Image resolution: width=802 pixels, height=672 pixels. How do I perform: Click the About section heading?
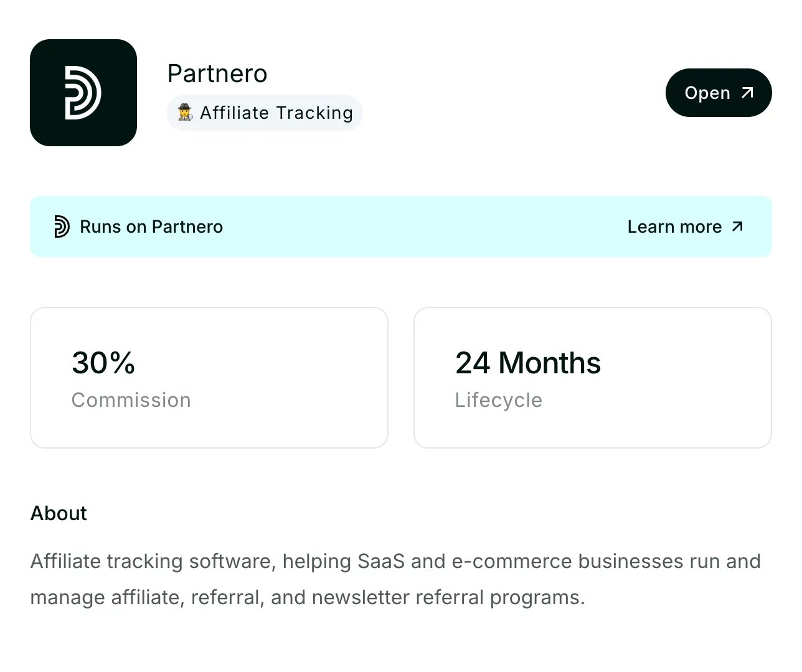[x=59, y=513]
